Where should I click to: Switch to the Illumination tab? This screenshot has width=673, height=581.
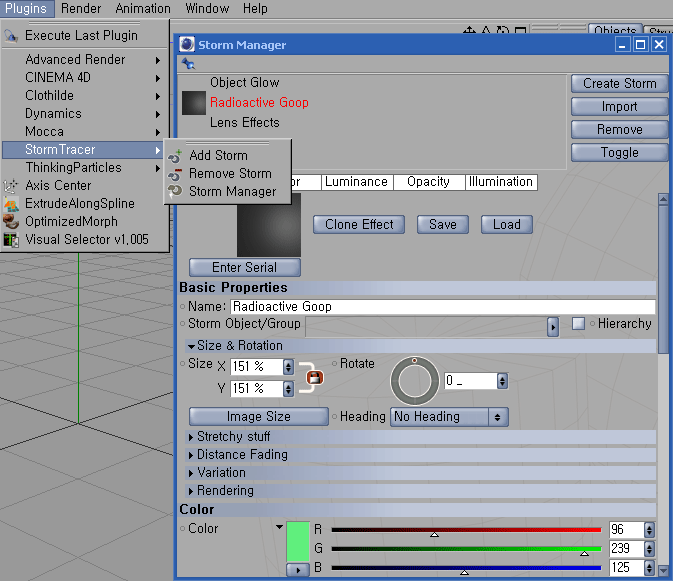pyautogui.click(x=501, y=182)
